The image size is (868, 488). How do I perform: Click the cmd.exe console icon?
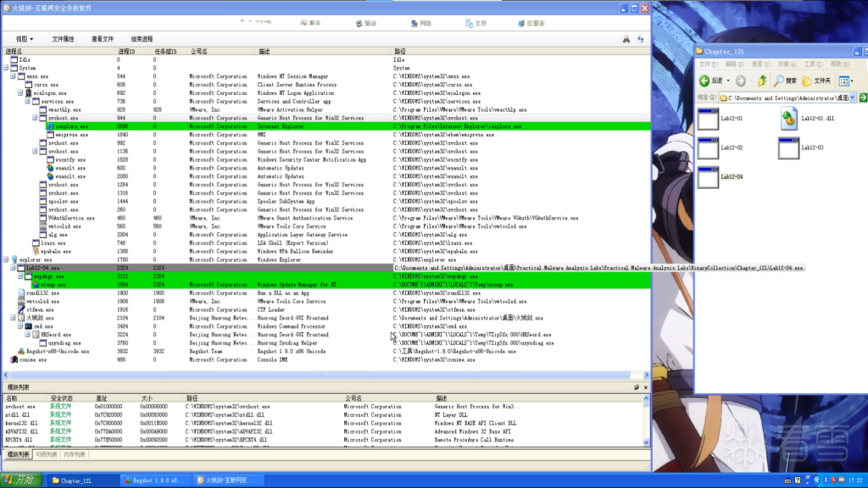29,326
